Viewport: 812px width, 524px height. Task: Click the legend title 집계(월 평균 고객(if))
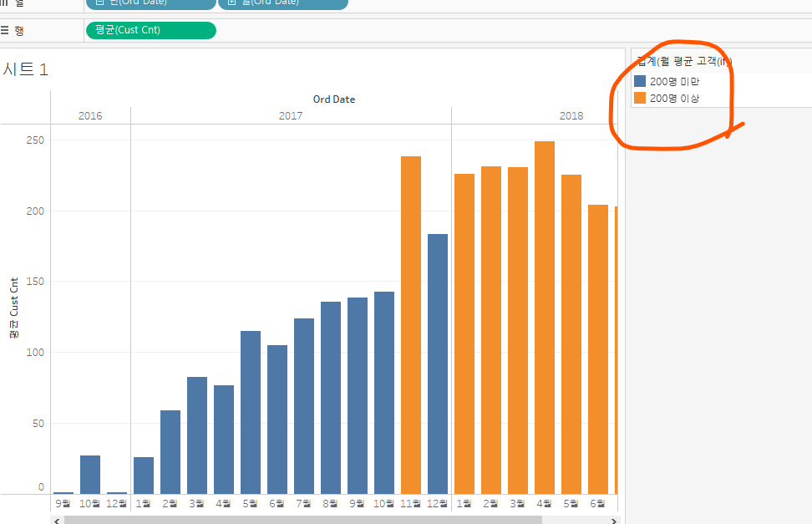pyautogui.click(x=684, y=61)
